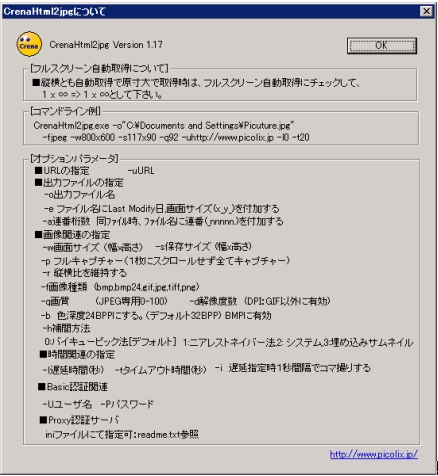The height and width of the screenshot is (476, 438).
Task: Click the iniファイルにて指定可 readme.txt line
Action: [x=122, y=435]
